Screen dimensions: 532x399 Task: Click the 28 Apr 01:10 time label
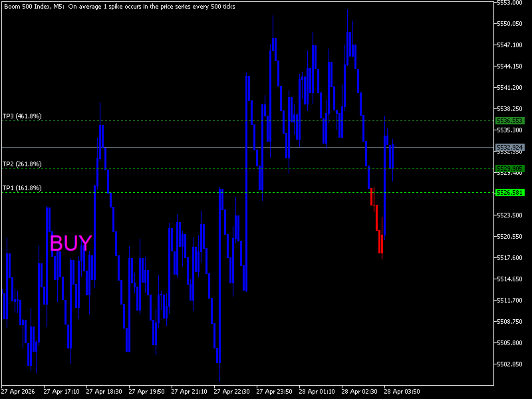coord(317,392)
